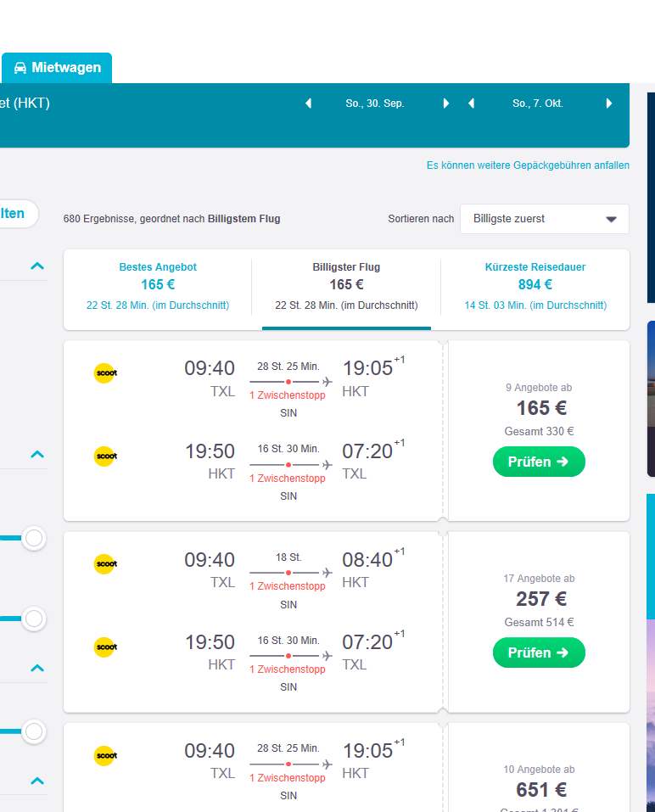655x812 pixels.
Task: Collapse the second filter section chevron
Action: [x=37, y=455]
